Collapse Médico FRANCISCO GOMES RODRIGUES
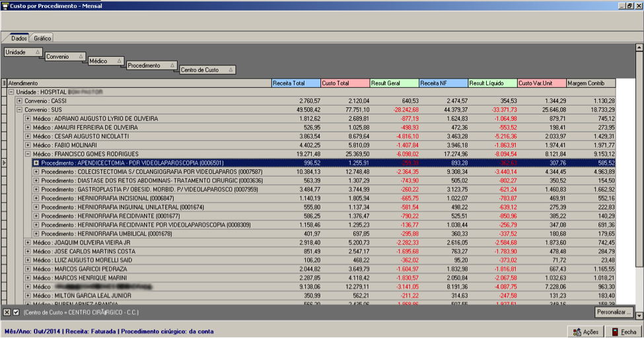The image size is (644, 338). click(28, 153)
